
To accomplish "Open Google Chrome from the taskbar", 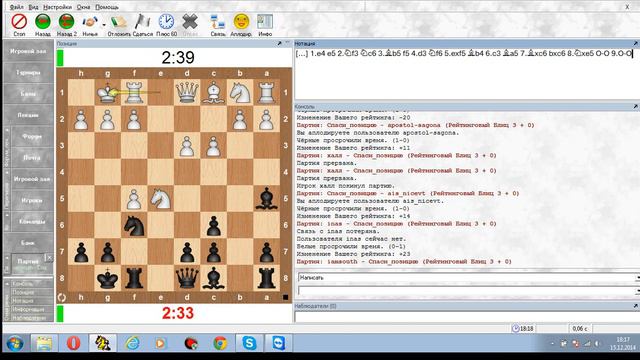I will click(220, 343).
